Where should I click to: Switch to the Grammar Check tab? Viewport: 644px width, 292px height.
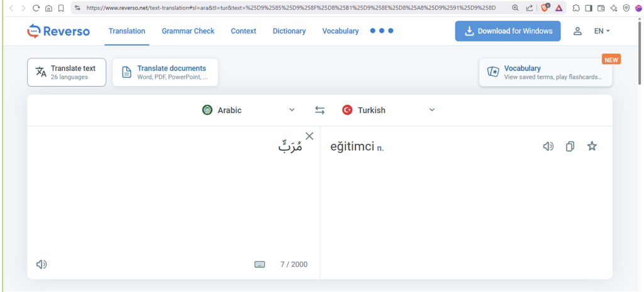coord(187,31)
